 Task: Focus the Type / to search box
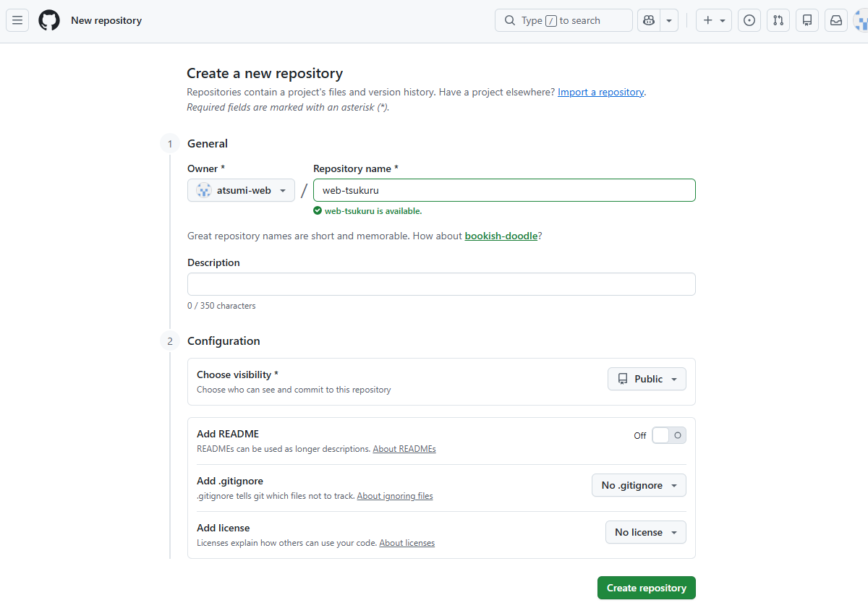(563, 20)
